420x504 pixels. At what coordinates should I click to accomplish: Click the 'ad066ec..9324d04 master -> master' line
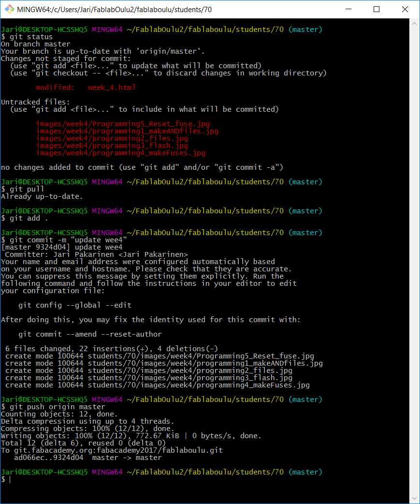click(x=88, y=458)
